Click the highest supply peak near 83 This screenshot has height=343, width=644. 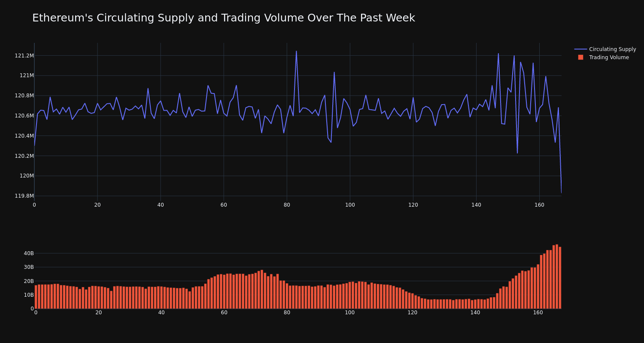(296, 51)
